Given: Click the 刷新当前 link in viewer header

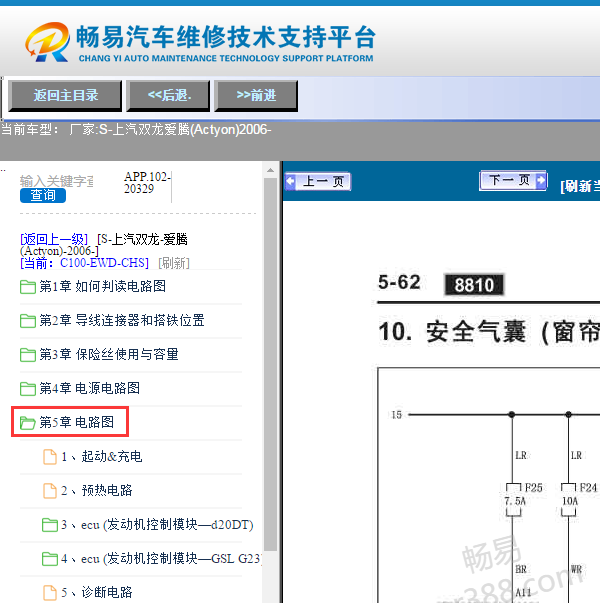Looking at the screenshot, I should click(x=580, y=186).
